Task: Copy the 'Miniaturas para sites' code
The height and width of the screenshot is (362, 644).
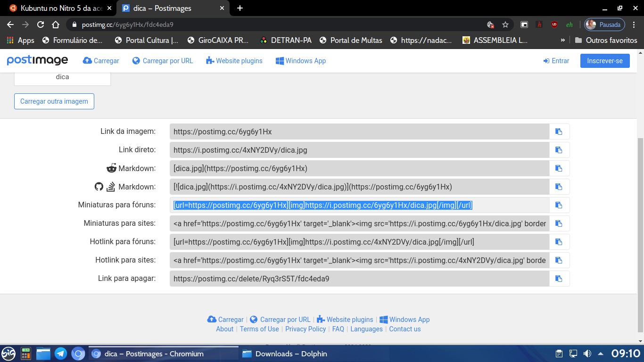Action: click(559, 223)
